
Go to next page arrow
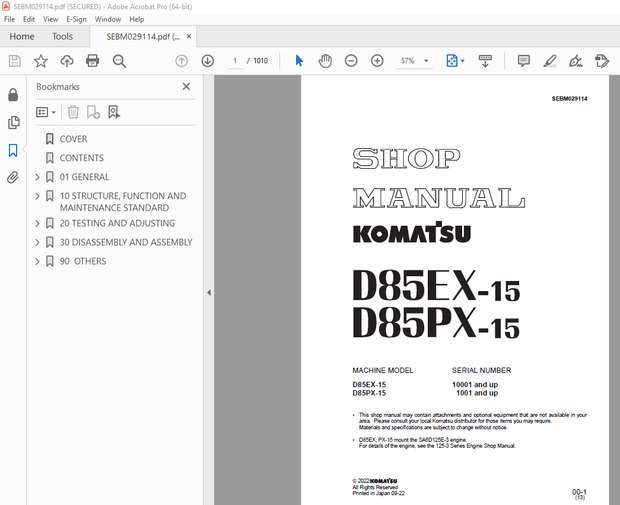click(x=208, y=61)
